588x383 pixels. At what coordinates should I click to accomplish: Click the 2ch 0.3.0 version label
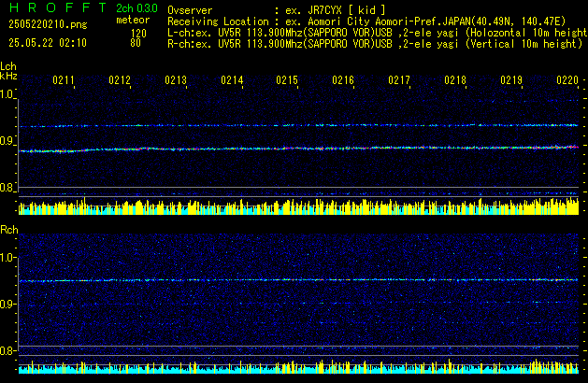(136, 7)
